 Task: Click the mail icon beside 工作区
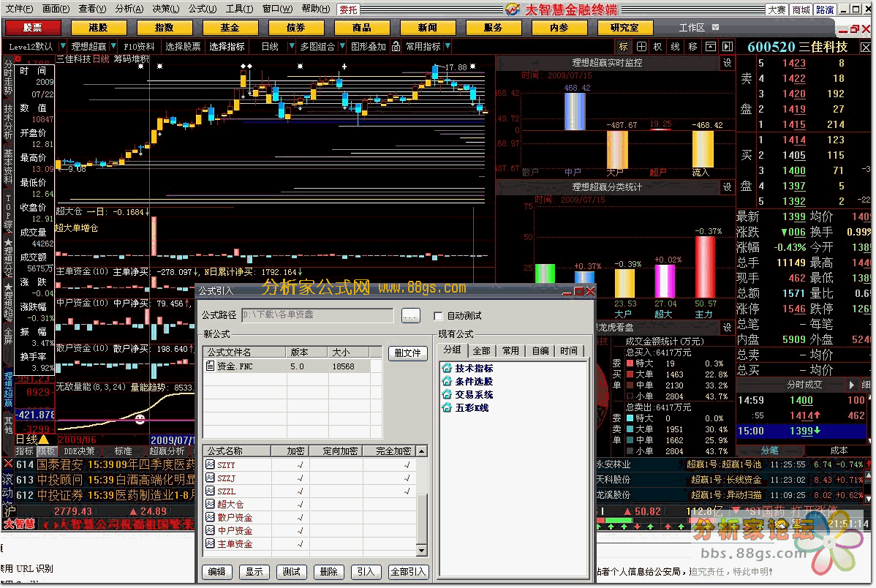[716, 27]
